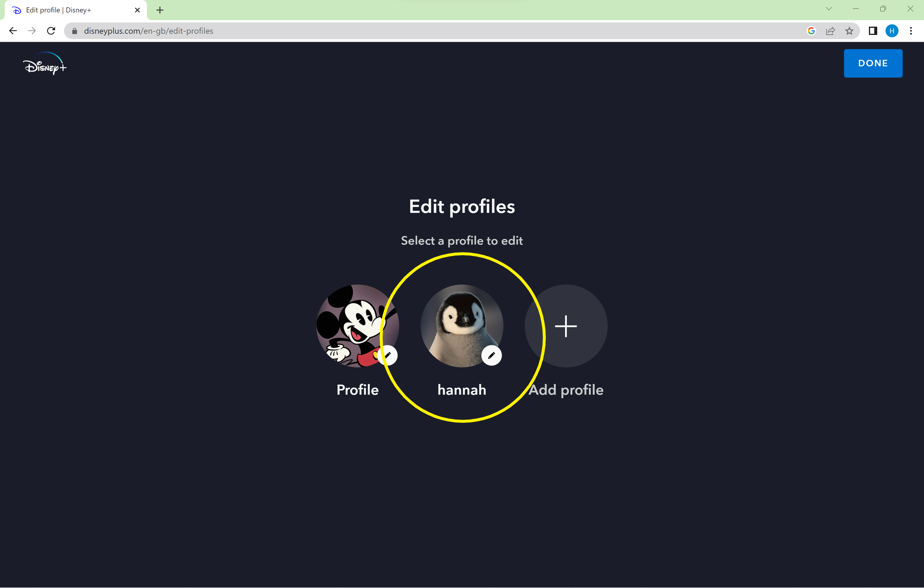The width and height of the screenshot is (924, 588).
Task: Select the 'Edit profile | Disney+' tab
Action: tap(76, 10)
